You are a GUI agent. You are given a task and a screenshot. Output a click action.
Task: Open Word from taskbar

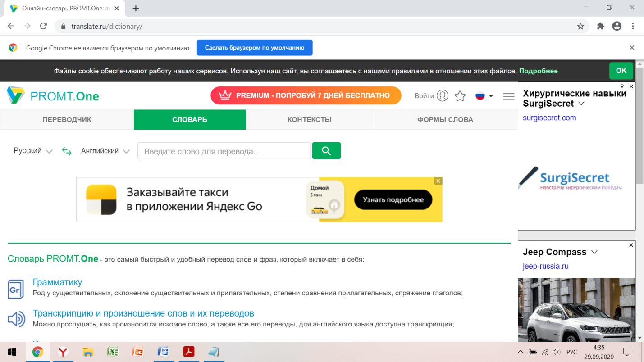[x=163, y=352]
